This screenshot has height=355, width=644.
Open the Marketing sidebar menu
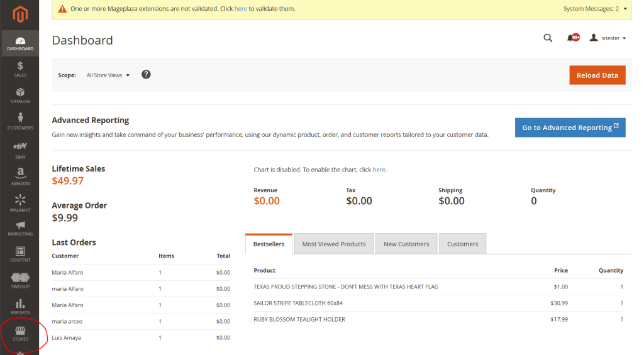[20, 229]
